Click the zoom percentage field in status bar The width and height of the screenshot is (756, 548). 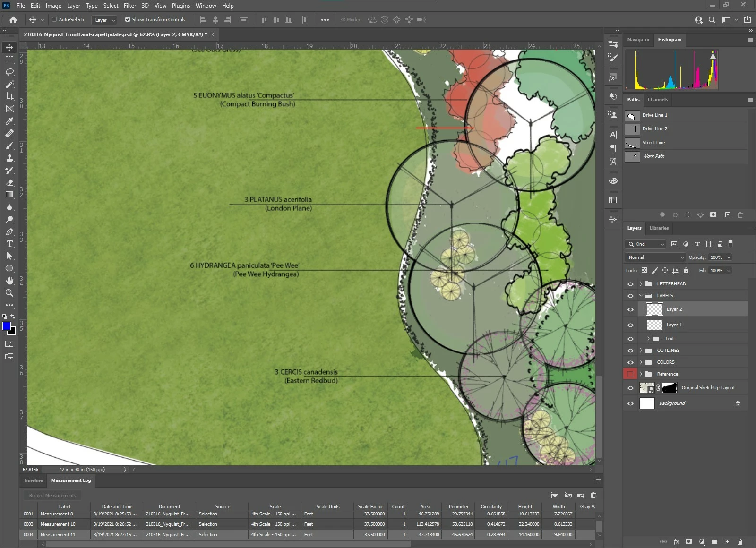[x=31, y=470]
